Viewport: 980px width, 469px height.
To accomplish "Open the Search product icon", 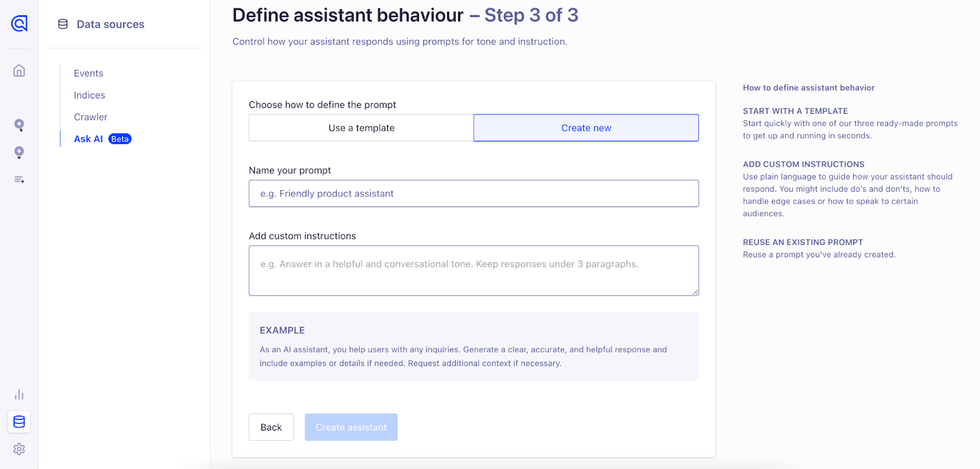I will tap(19, 125).
